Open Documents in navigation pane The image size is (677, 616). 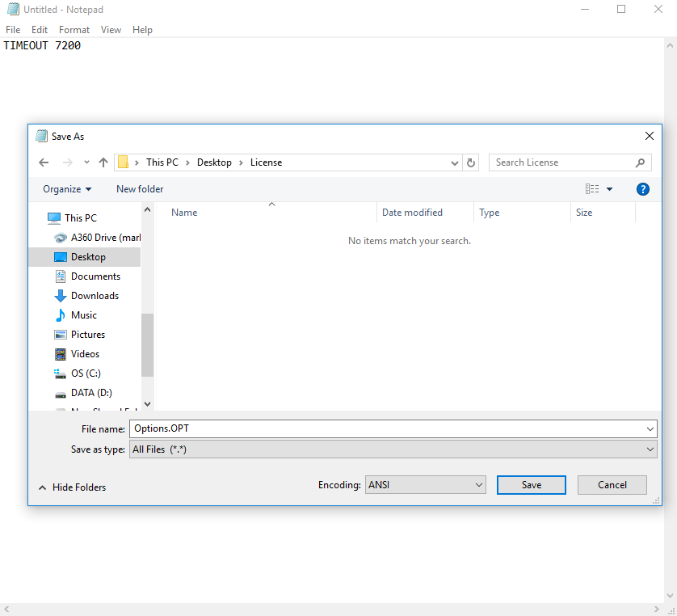click(x=95, y=276)
